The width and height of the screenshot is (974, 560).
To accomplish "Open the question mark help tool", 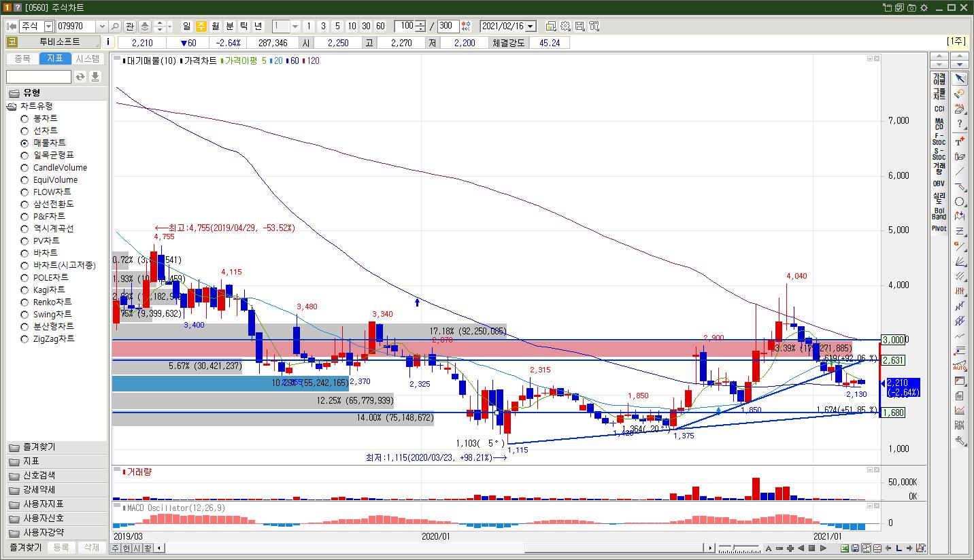I will (960, 124).
